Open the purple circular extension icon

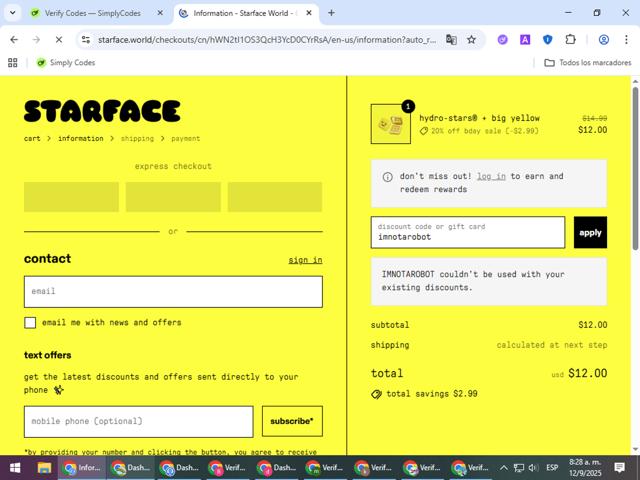point(502,40)
